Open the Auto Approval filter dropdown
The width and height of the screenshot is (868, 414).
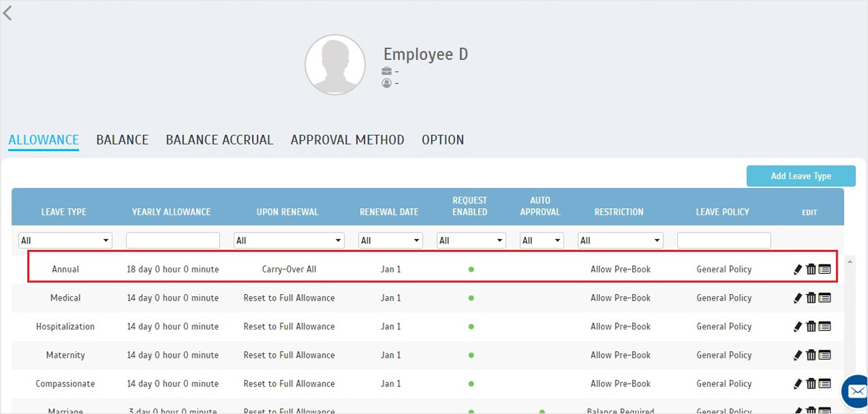pyautogui.click(x=542, y=241)
